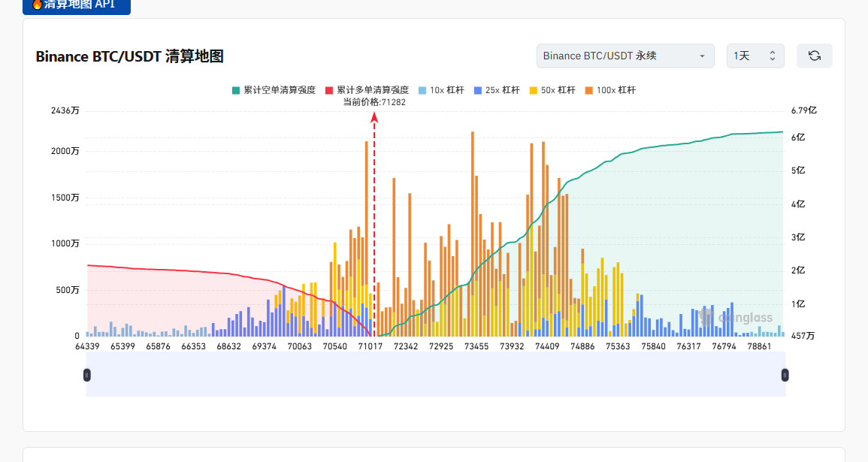Click the left axis 500万 value
The width and height of the screenshot is (868, 462).
point(68,290)
